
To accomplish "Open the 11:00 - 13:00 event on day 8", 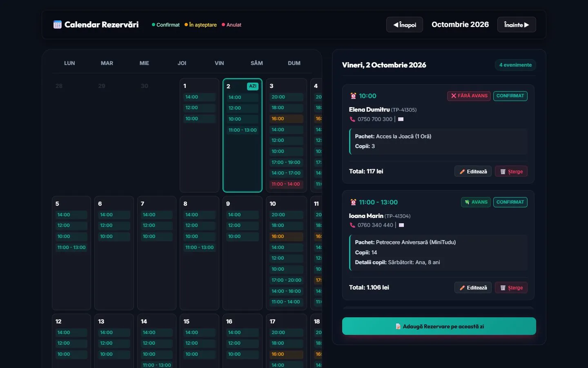I will [x=200, y=247].
